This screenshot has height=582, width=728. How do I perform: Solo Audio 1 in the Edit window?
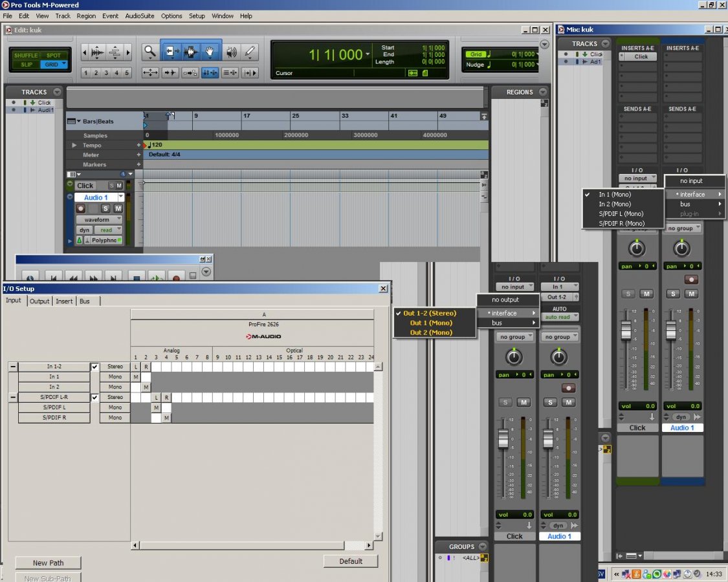click(105, 208)
